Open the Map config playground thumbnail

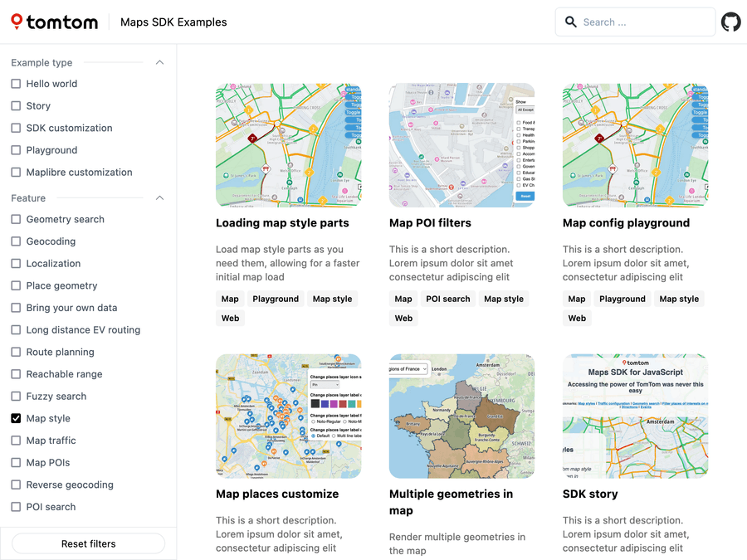635,145
